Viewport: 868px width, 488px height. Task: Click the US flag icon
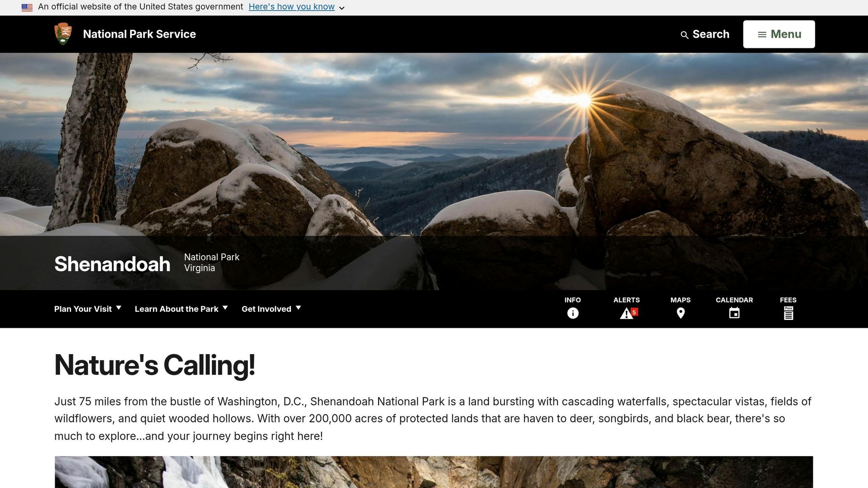tap(27, 7)
